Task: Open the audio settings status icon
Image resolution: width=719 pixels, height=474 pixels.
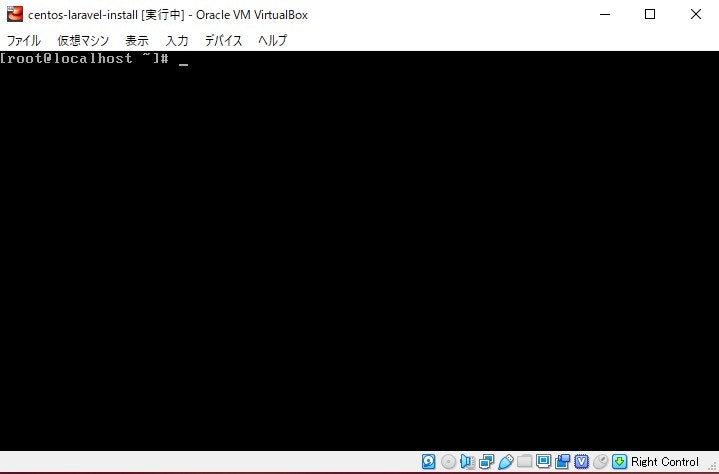Action: click(x=467, y=461)
